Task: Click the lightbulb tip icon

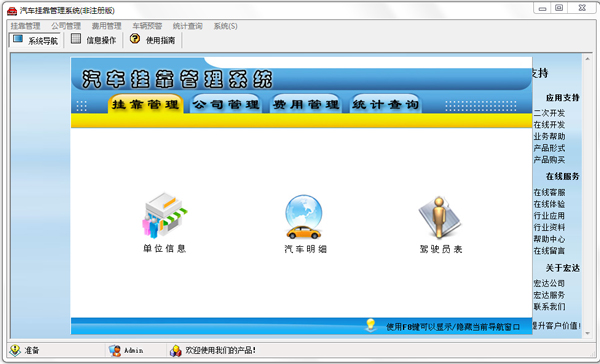Action: [x=370, y=325]
